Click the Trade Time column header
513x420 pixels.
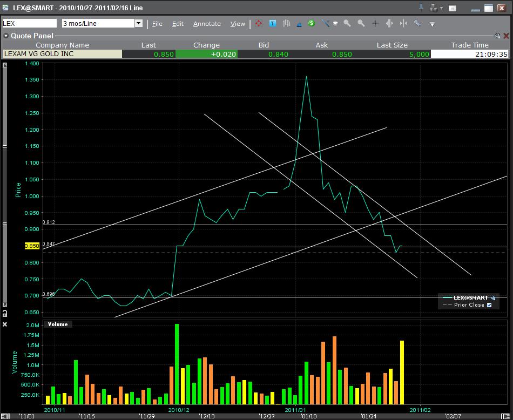470,45
